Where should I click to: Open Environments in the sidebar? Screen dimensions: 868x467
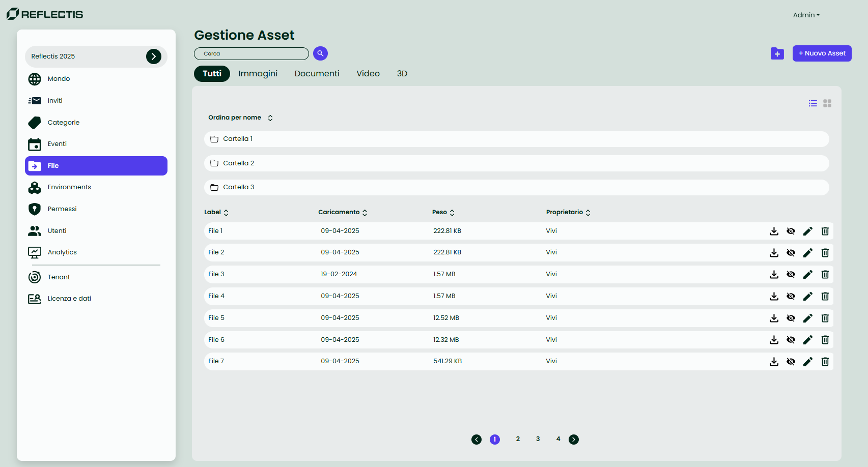[69, 187]
